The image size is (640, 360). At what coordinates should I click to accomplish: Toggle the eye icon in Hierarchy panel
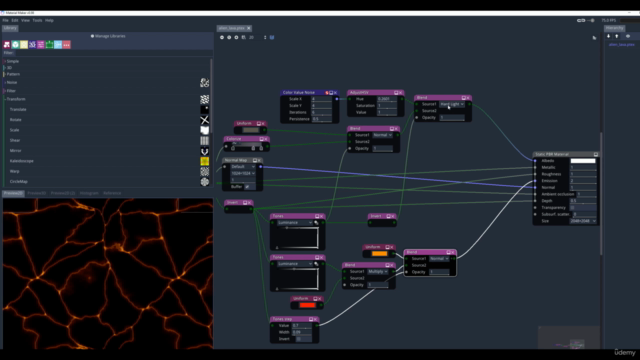point(628,36)
